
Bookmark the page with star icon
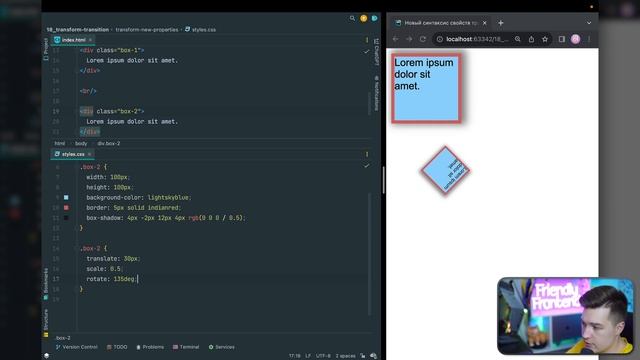pos(545,39)
